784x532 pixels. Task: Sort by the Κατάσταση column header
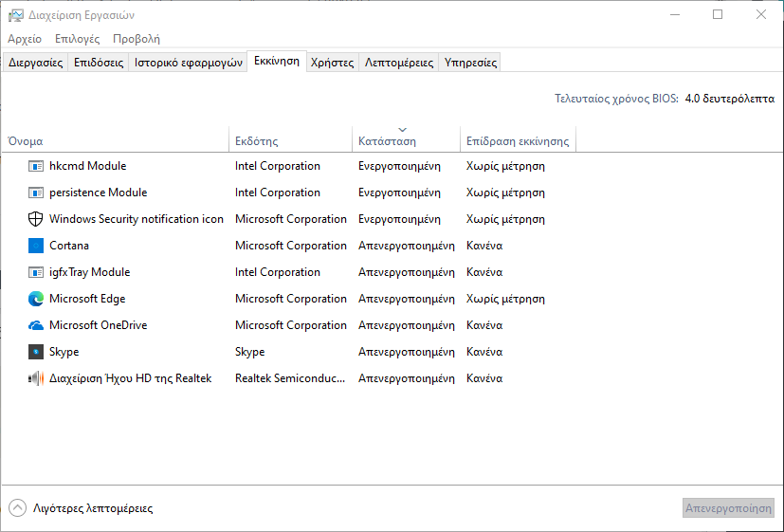coord(387,141)
